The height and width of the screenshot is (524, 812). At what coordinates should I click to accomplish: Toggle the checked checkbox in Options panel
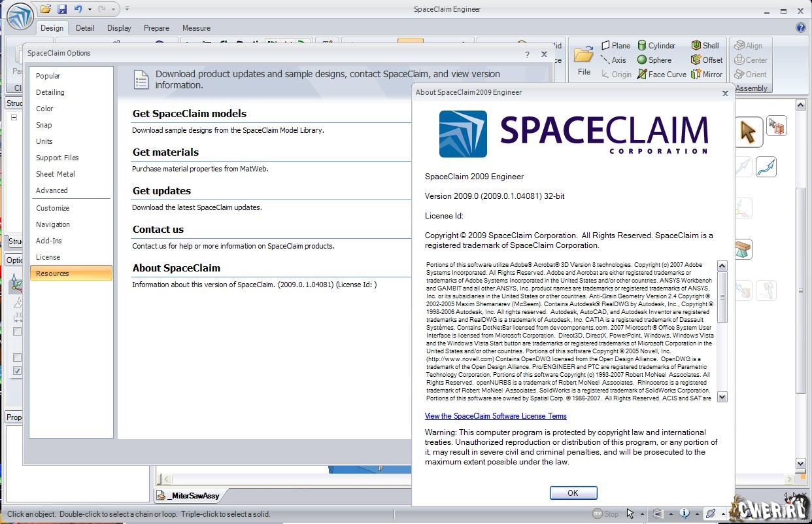point(18,371)
